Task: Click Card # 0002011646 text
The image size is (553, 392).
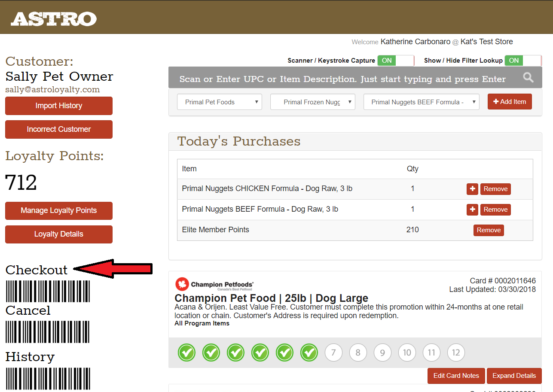Action: point(503,281)
